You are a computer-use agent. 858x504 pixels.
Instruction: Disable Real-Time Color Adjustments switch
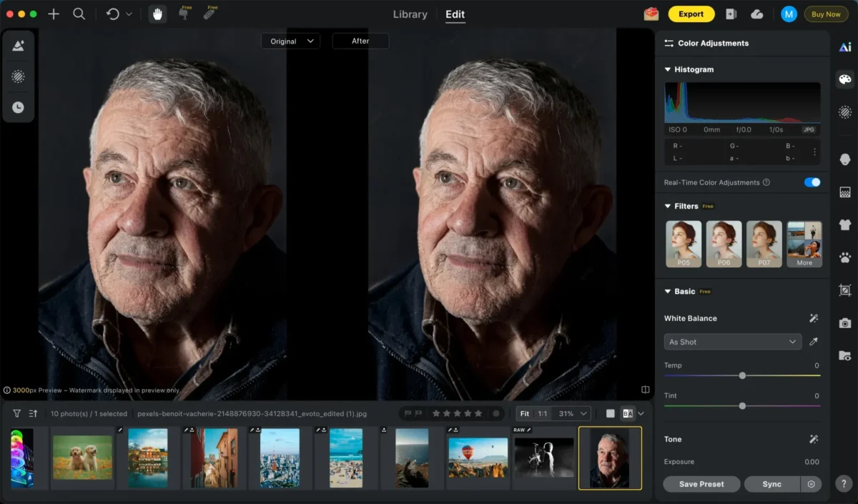[x=812, y=182]
